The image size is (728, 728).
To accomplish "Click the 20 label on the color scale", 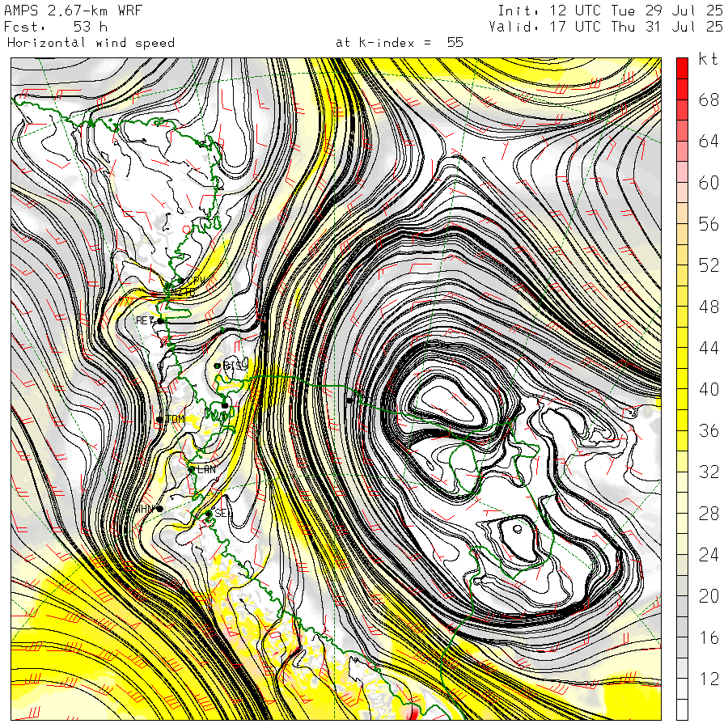I will pyautogui.click(x=709, y=597).
